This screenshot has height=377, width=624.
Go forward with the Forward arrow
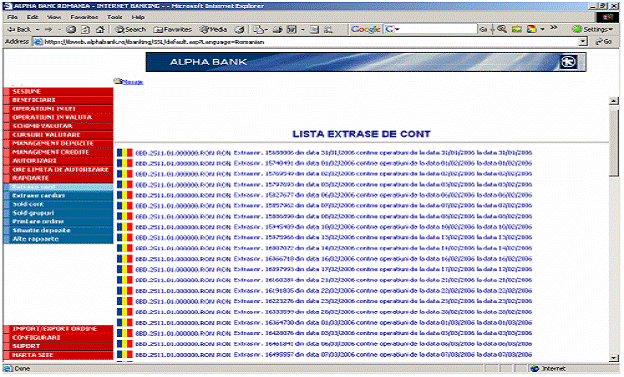click(49, 29)
